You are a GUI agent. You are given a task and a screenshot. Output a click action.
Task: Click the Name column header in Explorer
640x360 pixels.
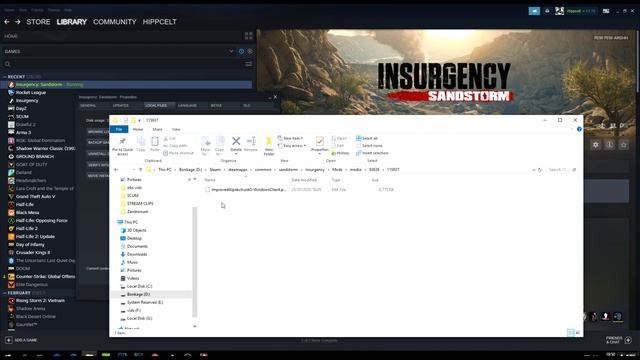click(210, 180)
